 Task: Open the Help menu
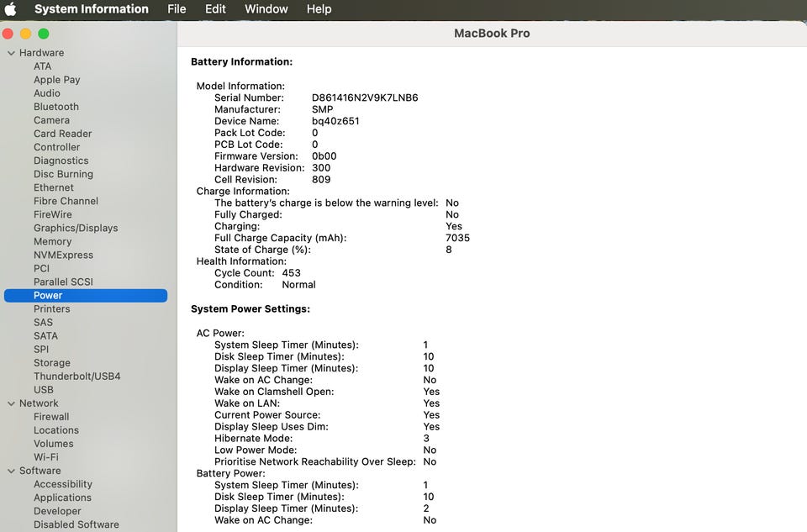(319, 8)
